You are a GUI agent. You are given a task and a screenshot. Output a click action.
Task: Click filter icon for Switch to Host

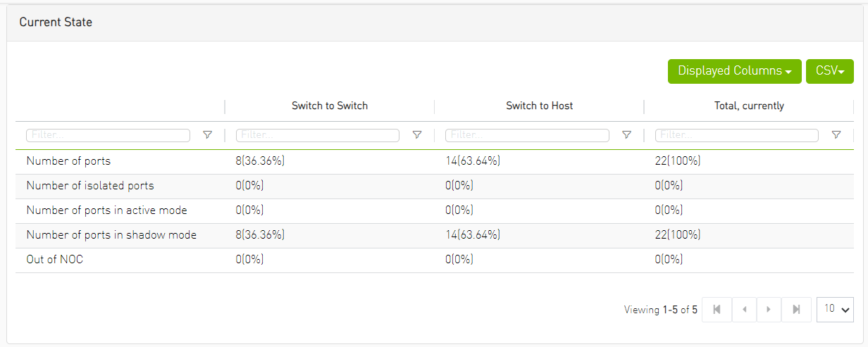[x=626, y=135]
